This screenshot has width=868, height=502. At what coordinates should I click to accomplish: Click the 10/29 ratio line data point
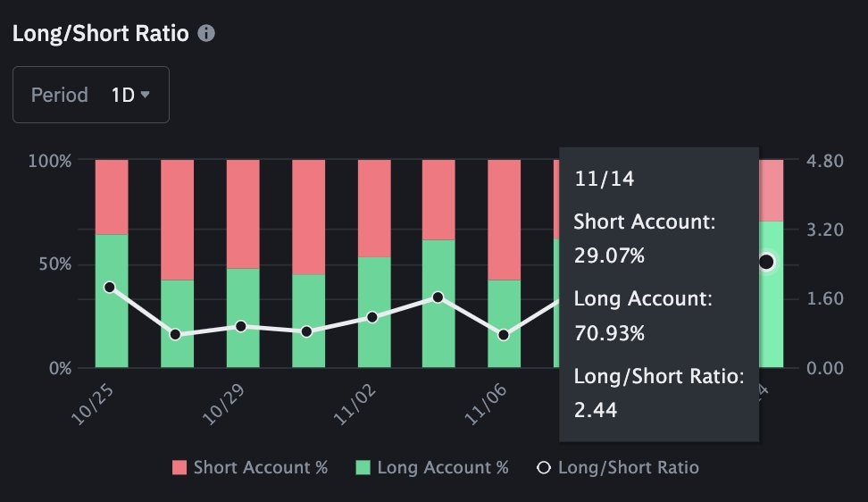click(x=241, y=326)
